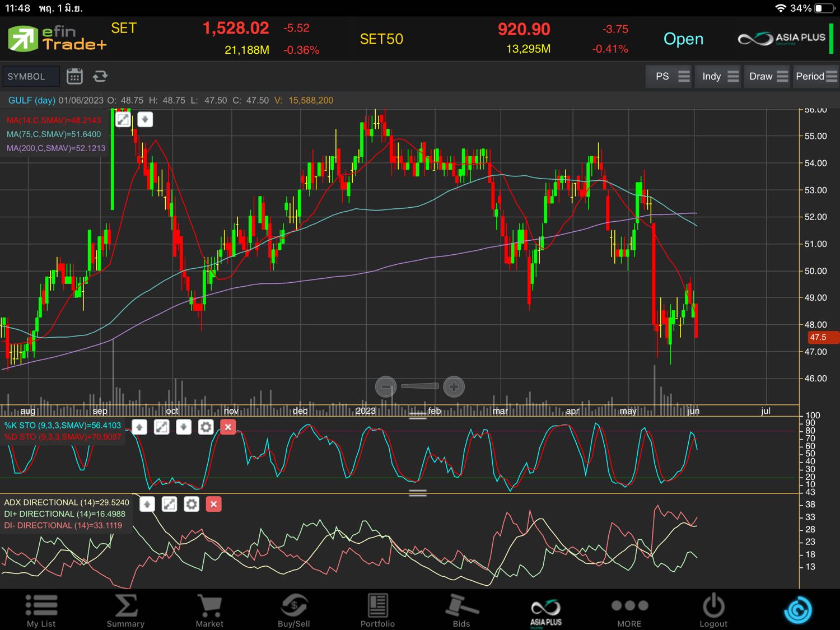Move the STO indicator panel up
This screenshot has width=840, height=630.
(x=139, y=427)
